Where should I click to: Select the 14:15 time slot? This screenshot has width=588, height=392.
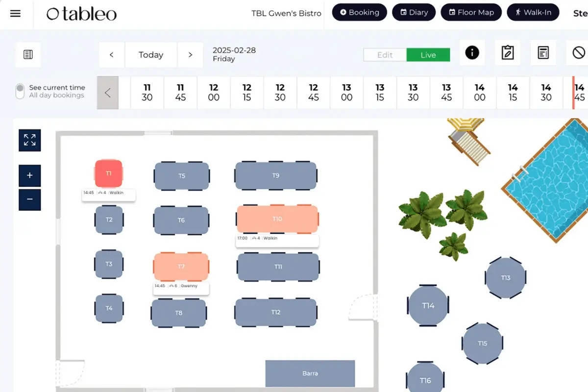click(x=513, y=93)
